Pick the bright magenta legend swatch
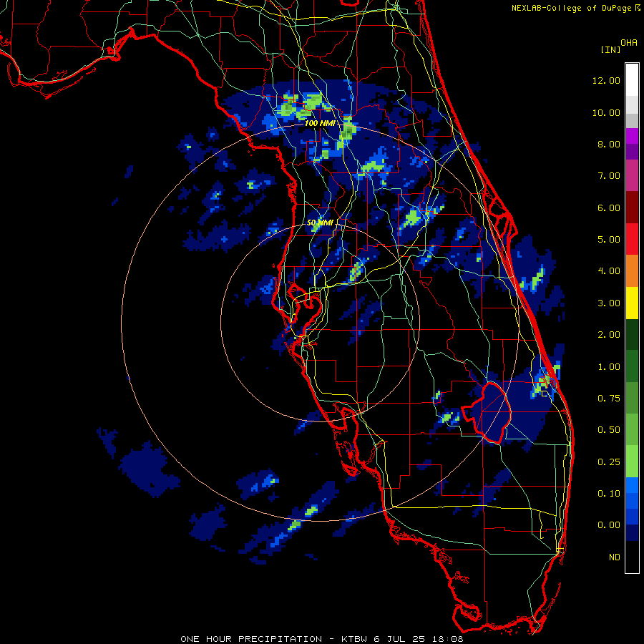The image size is (644, 644). [632, 136]
